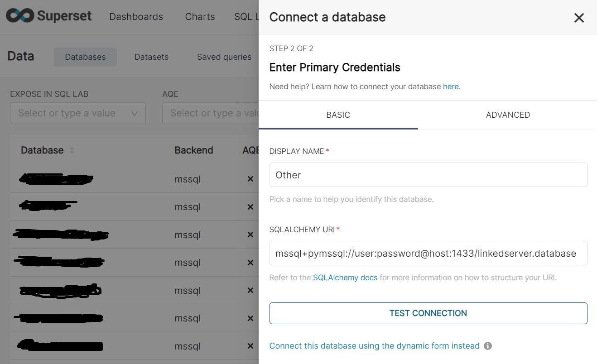Switch to the Datasets tab

[151, 57]
